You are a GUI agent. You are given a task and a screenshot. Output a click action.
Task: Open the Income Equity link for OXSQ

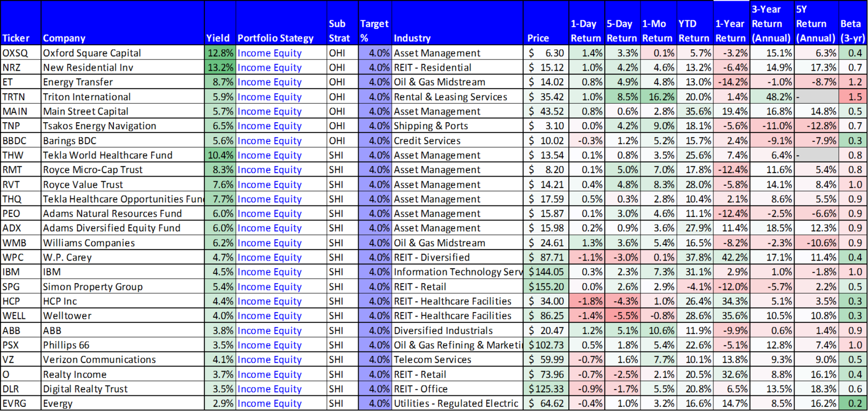(x=270, y=53)
